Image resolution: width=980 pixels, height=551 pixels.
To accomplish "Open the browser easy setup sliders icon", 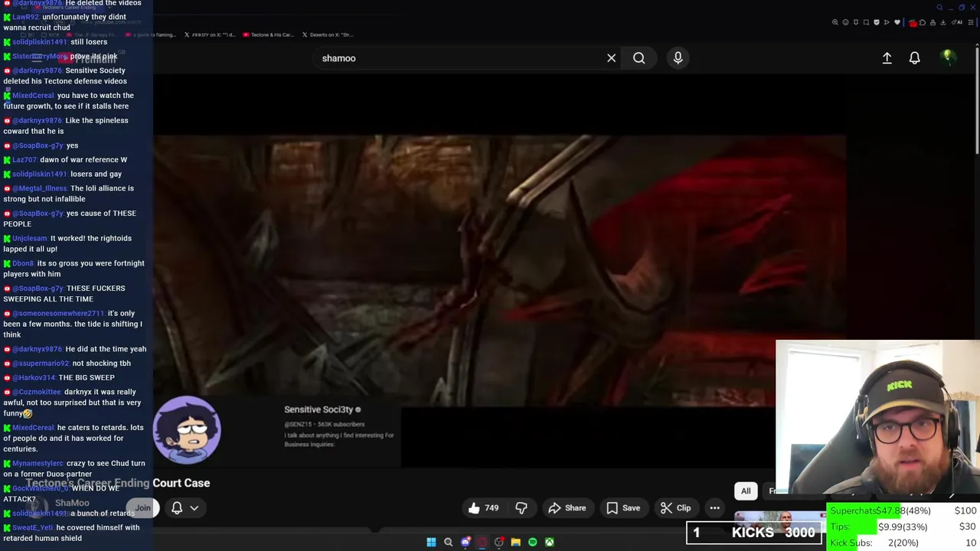I will (970, 22).
